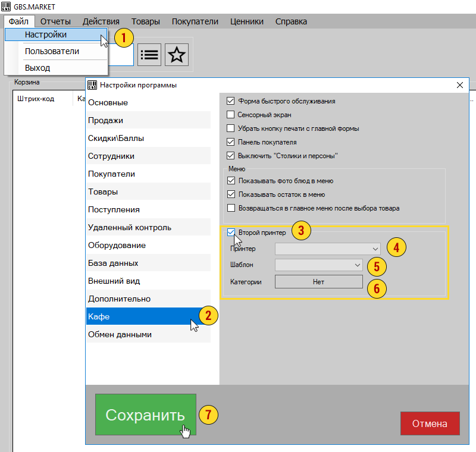Click the Категории button showing Нет

tap(319, 282)
